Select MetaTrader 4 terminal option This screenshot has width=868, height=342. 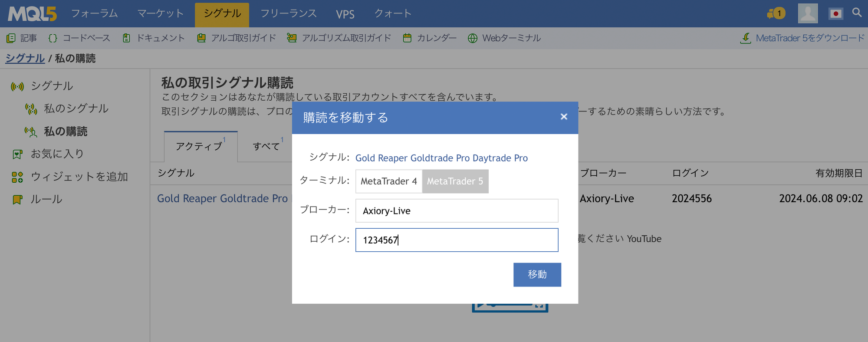tap(389, 181)
